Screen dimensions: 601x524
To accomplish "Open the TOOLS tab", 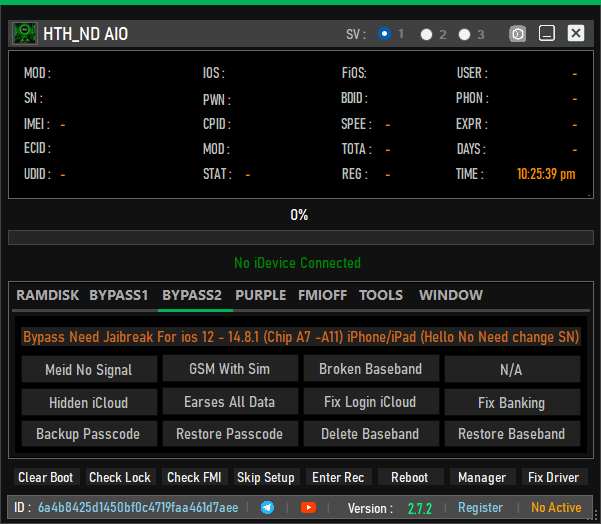I will [381, 295].
